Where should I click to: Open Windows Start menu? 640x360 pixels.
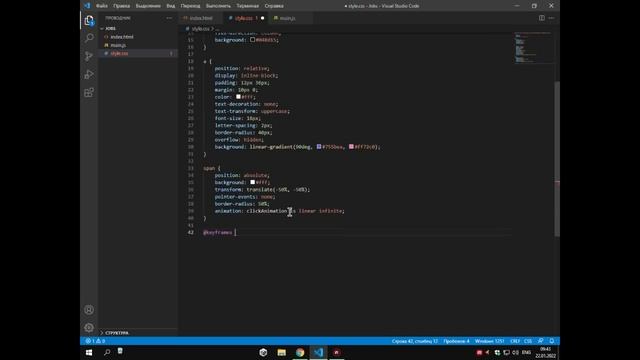(89, 352)
